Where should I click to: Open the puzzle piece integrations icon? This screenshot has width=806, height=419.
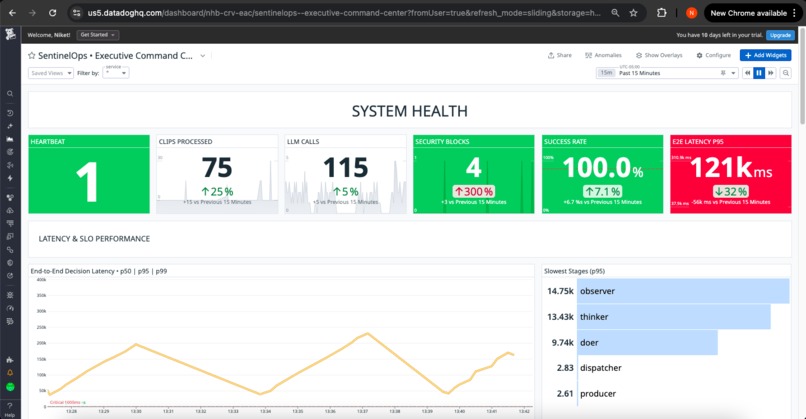[x=10, y=360]
